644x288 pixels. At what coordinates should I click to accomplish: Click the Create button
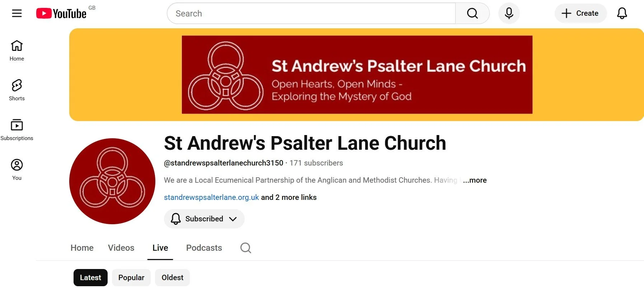click(x=580, y=13)
